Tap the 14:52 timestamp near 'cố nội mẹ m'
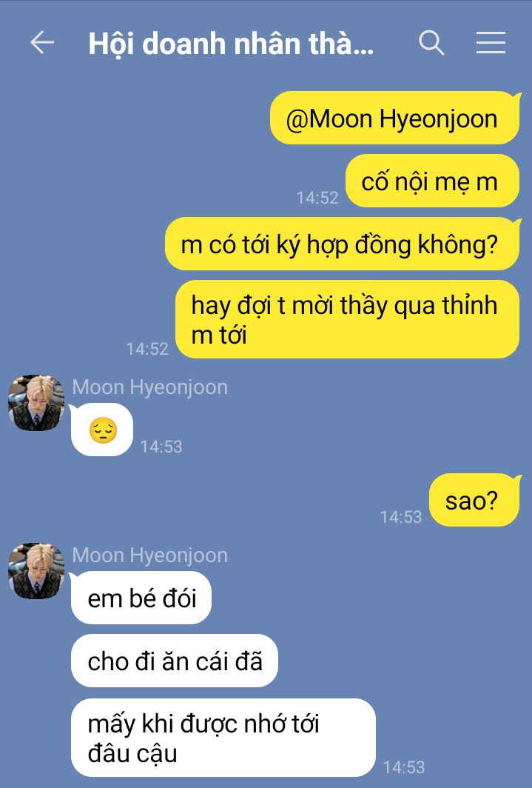The height and width of the screenshot is (788, 532). click(x=317, y=198)
